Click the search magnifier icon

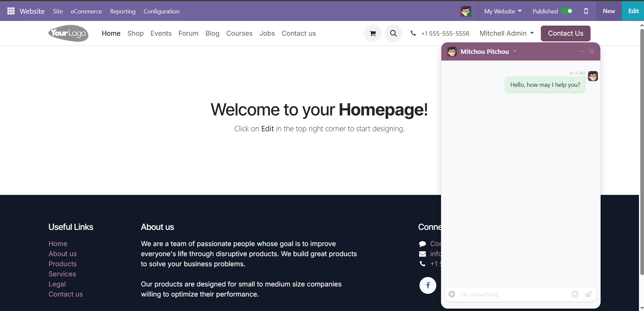(x=393, y=33)
